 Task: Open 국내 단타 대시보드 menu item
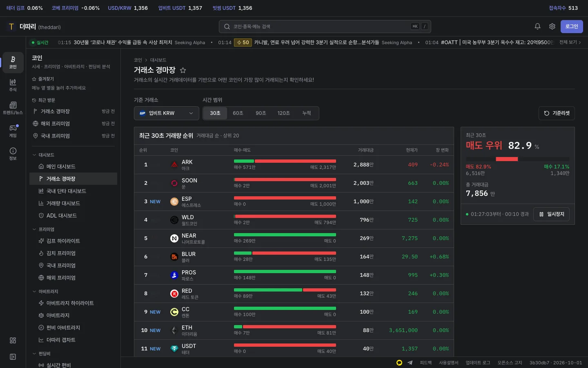coord(73,191)
